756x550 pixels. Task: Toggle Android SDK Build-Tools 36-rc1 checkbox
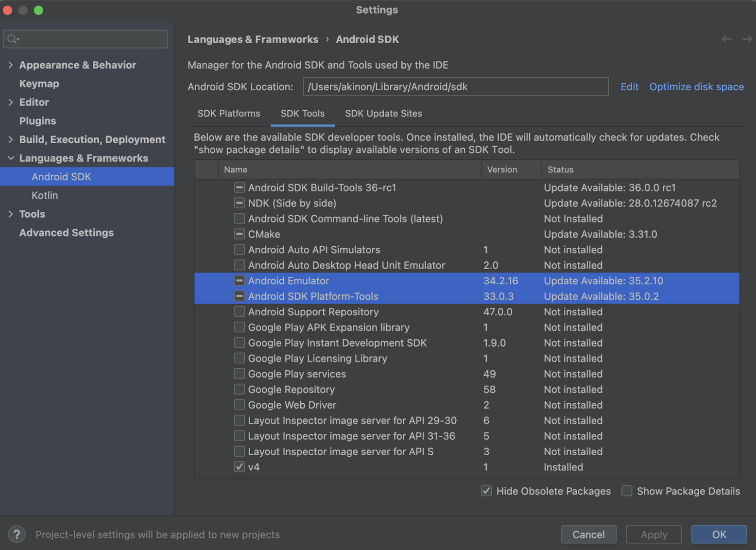(239, 187)
